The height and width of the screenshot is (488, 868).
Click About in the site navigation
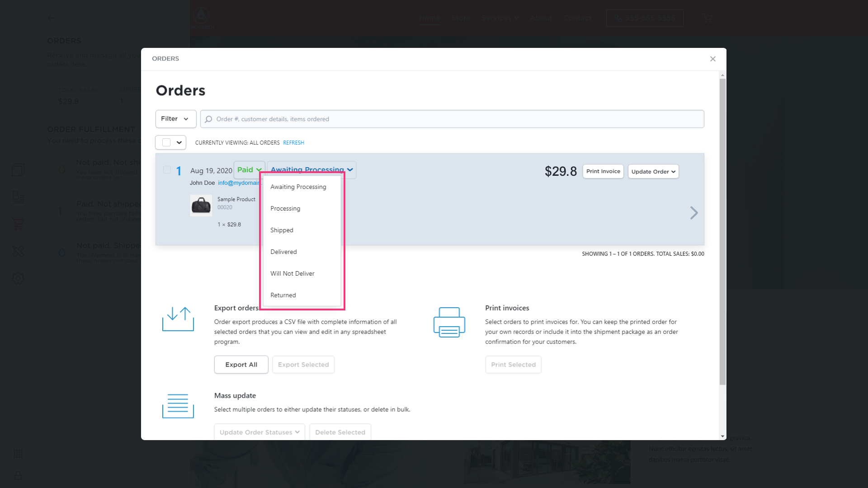(541, 18)
